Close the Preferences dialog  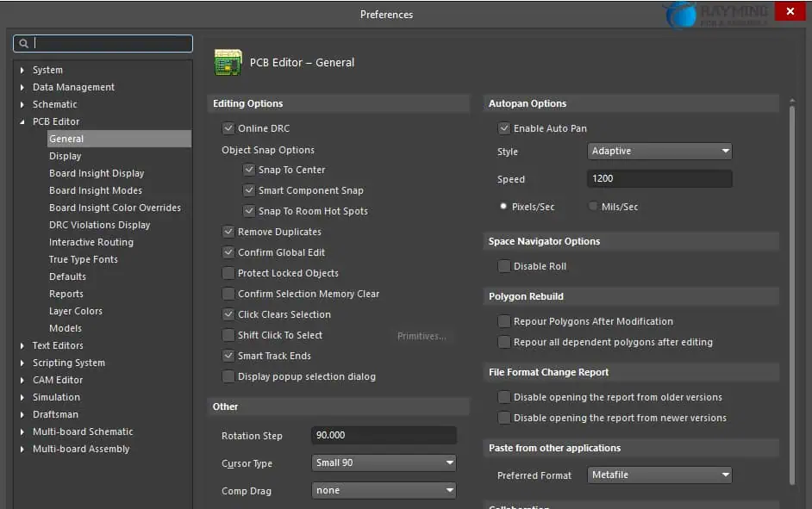click(790, 12)
